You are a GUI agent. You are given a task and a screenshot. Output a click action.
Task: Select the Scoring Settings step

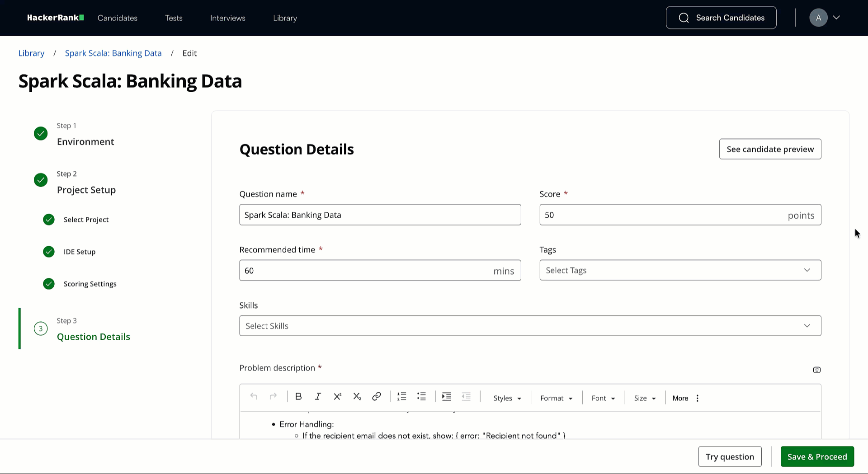point(90,284)
